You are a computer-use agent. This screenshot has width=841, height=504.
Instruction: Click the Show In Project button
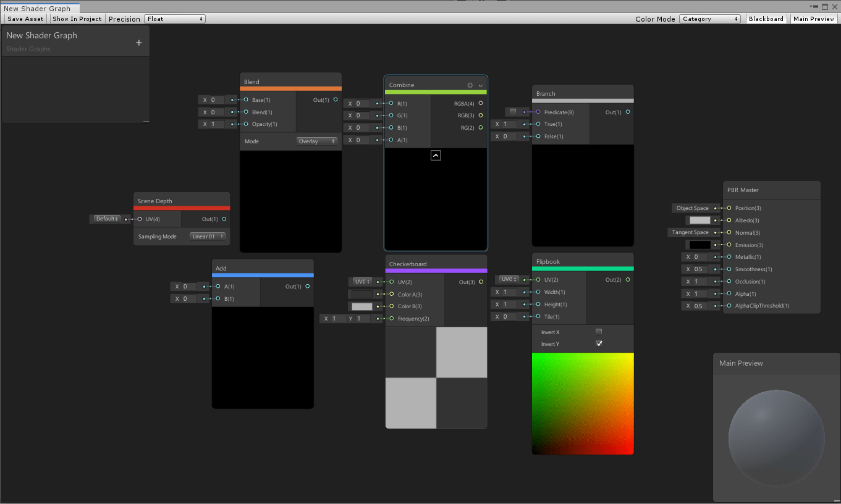(77, 19)
